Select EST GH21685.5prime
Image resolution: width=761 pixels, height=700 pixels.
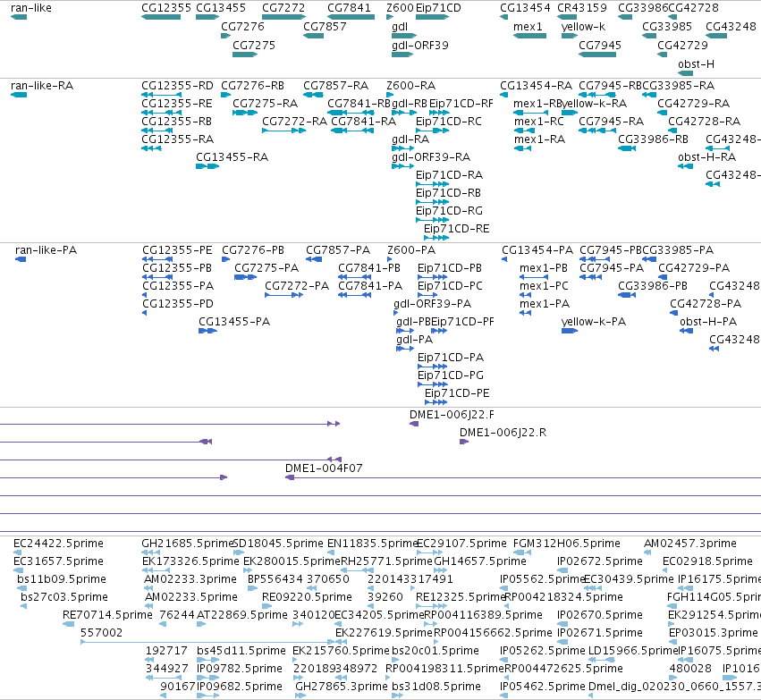(150, 552)
